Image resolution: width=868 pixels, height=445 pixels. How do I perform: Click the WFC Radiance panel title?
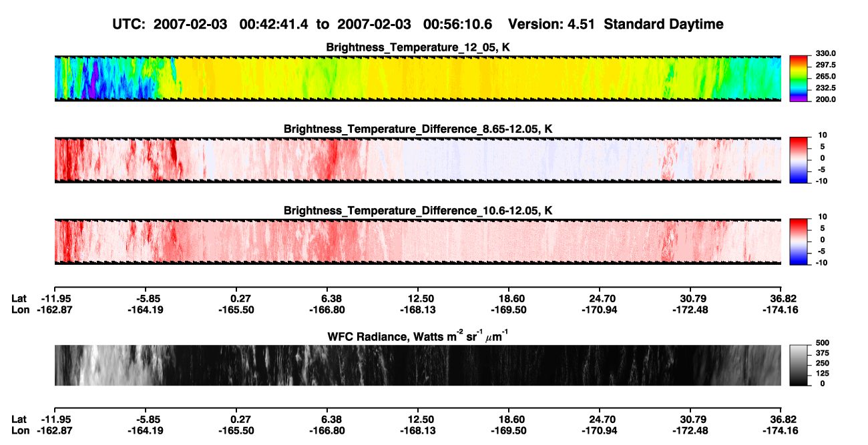(x=418, y=336)
